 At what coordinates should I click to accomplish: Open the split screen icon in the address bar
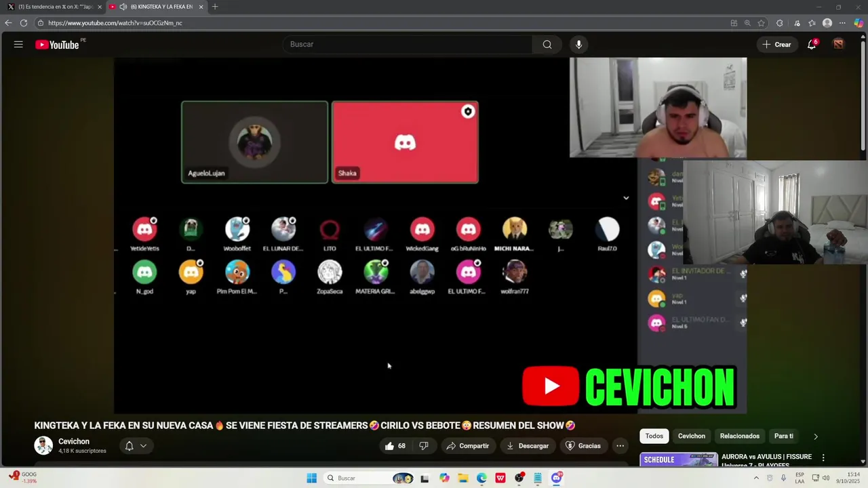point(734,23)
